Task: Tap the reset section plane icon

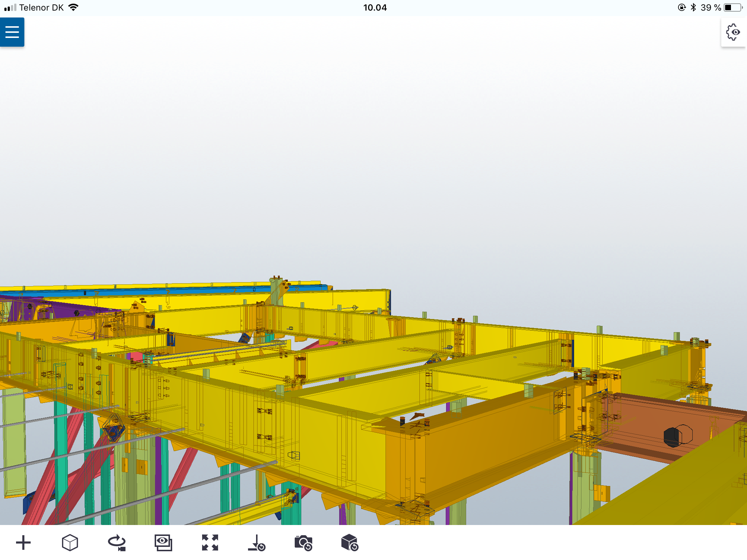Action: pos(257,542)
